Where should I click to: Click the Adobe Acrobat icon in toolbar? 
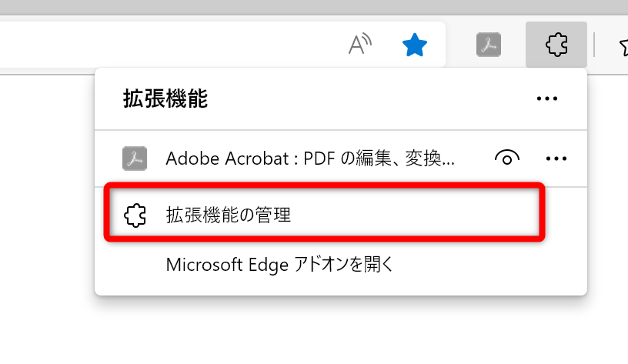[489, 45]
